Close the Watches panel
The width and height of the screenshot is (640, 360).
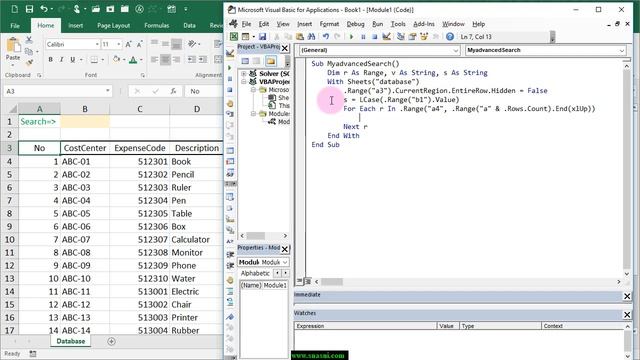(x=627, y=314)
